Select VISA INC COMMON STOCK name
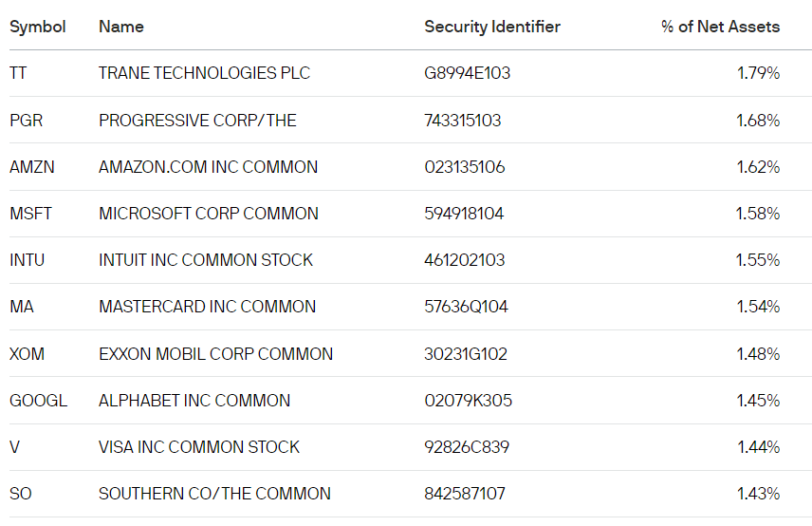The image size is (812, 526). click(199, 447)
